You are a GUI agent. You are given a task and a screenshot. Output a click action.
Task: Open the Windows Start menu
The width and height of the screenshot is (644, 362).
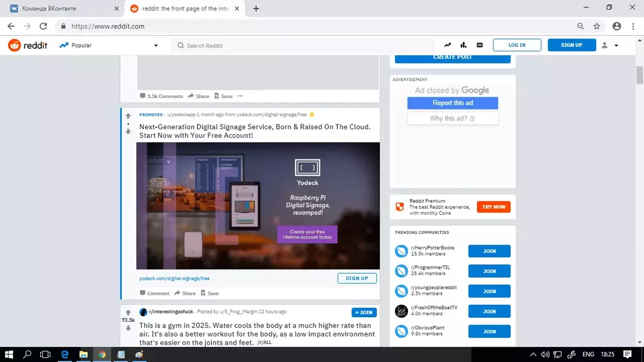[8, 355]
